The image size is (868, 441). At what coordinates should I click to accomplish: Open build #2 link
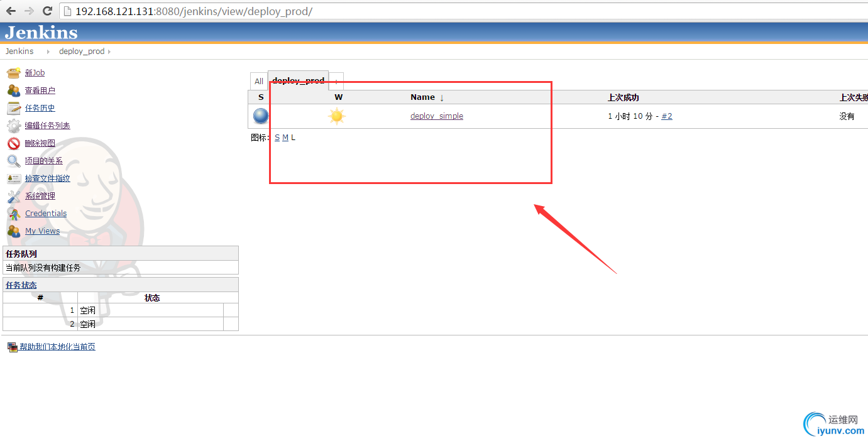667,116
